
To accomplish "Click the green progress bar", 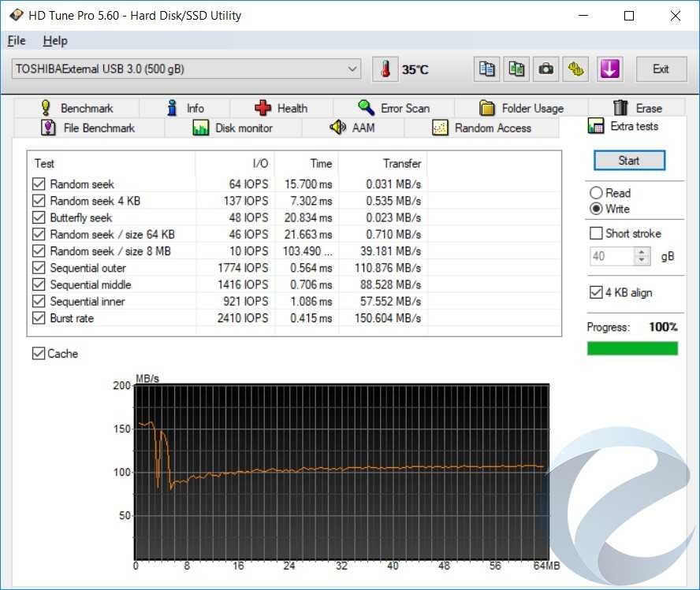I will (x=632, y=348).
